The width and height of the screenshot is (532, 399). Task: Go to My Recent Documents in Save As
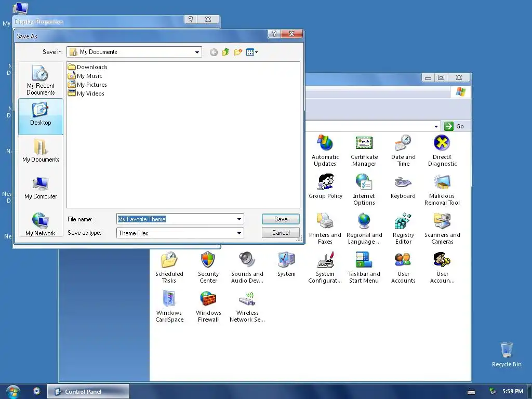[x=41, y=80]
